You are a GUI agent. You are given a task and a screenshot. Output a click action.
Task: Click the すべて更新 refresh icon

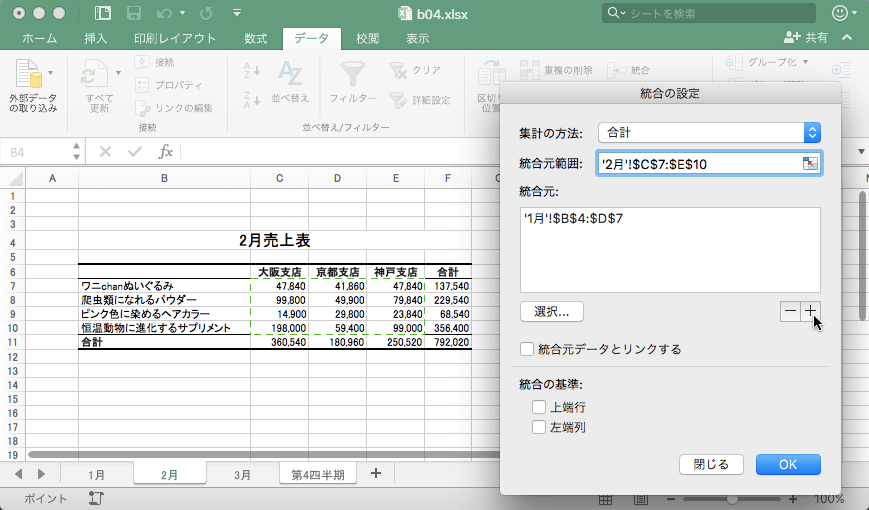click(x=95, y=74)
